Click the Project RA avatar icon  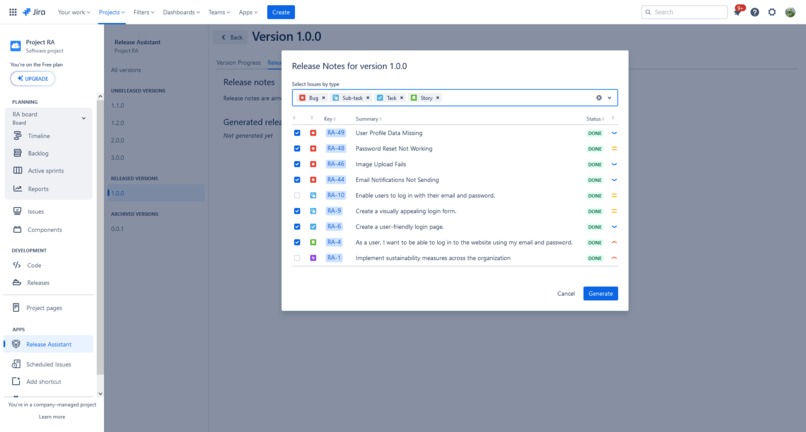pyautogui.click(x=16, y=46)
